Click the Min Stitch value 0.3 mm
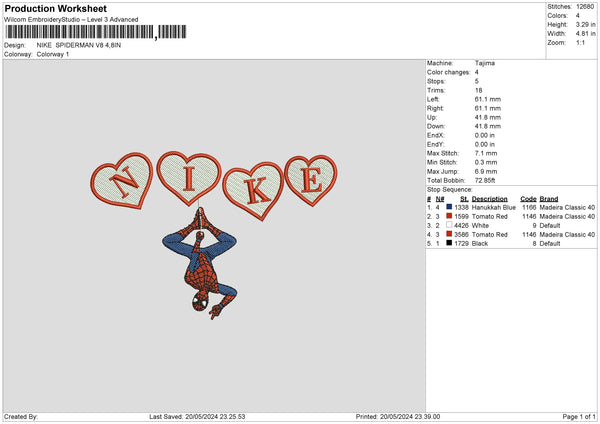The width and height of the screenshot is (600, 424). click(486, 162)
